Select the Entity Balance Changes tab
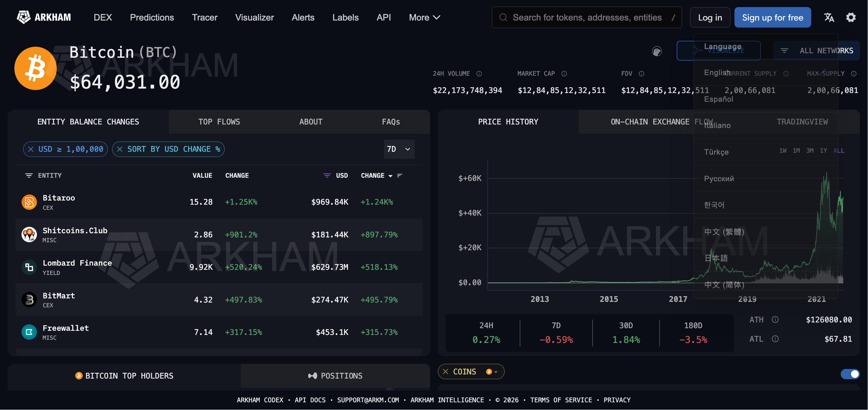 point(88,122)
